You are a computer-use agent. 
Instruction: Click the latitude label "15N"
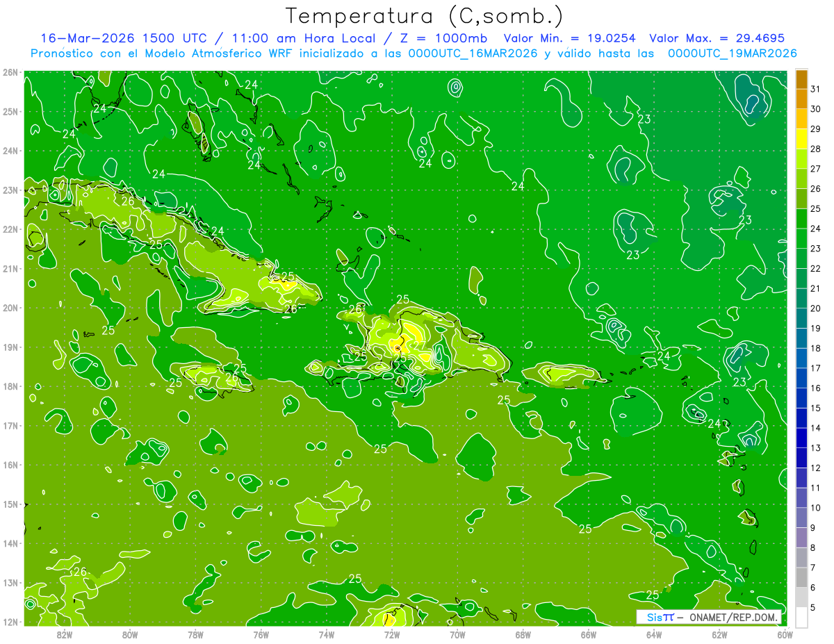10,504
